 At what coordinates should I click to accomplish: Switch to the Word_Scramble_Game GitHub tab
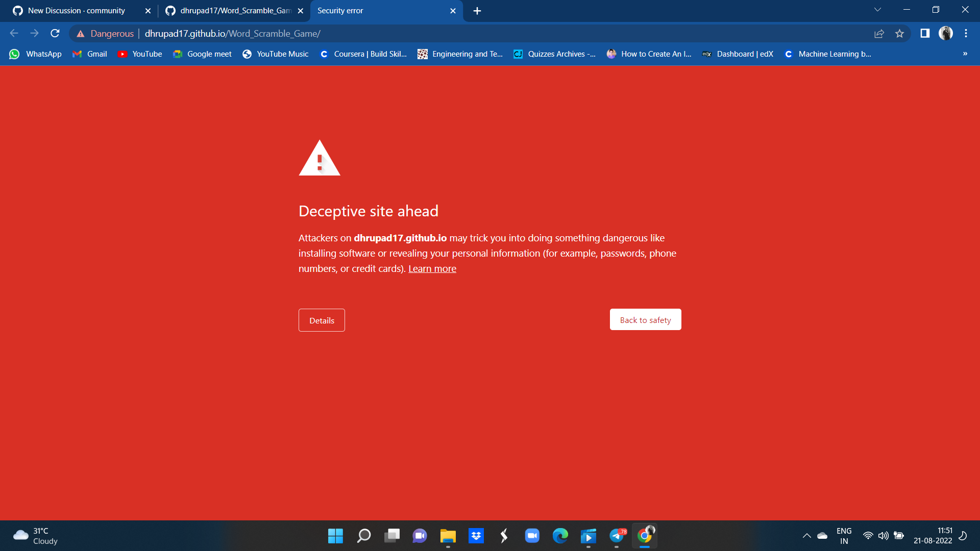pos(230,10)
